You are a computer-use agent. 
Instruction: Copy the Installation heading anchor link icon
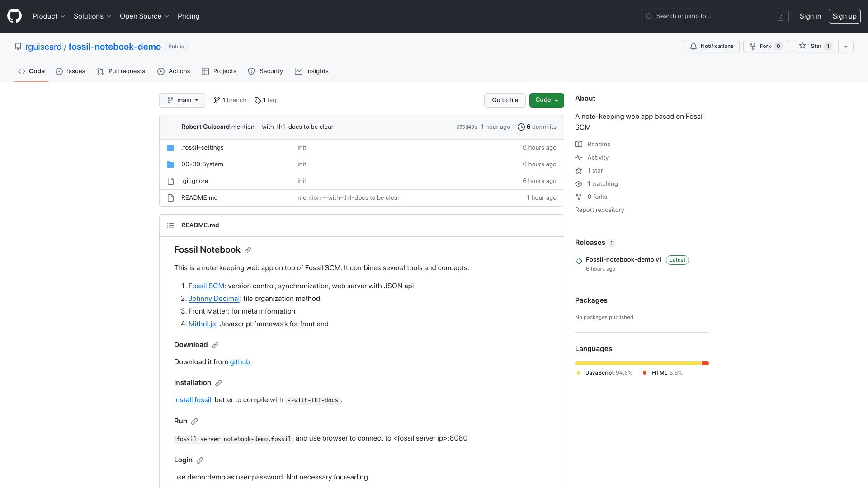(218, 383)
